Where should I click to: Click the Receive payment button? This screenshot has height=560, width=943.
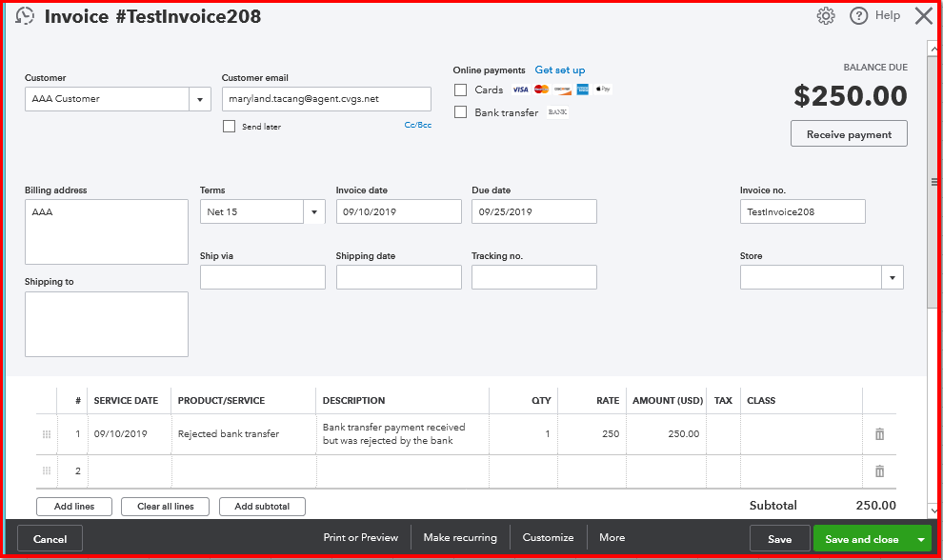(x=849, y=134)
